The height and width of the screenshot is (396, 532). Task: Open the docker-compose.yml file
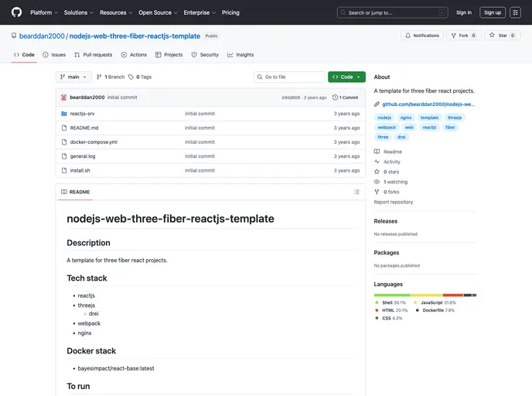[x=94, y=142]
